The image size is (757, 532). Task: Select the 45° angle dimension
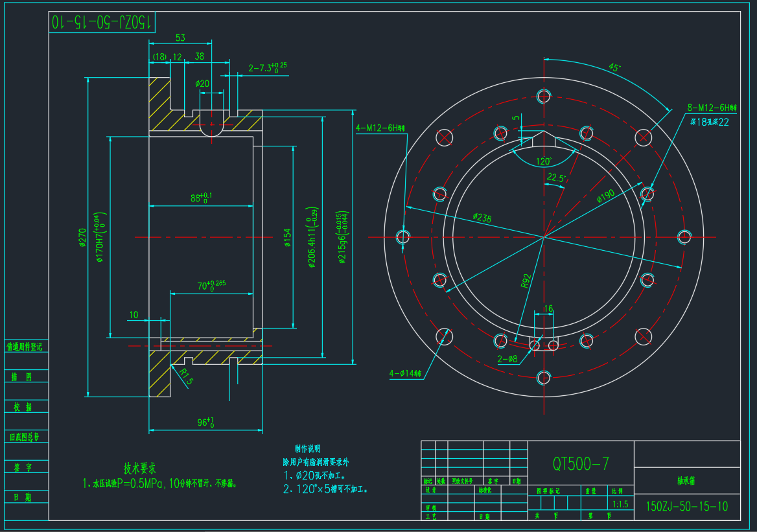tap(614, 67)
